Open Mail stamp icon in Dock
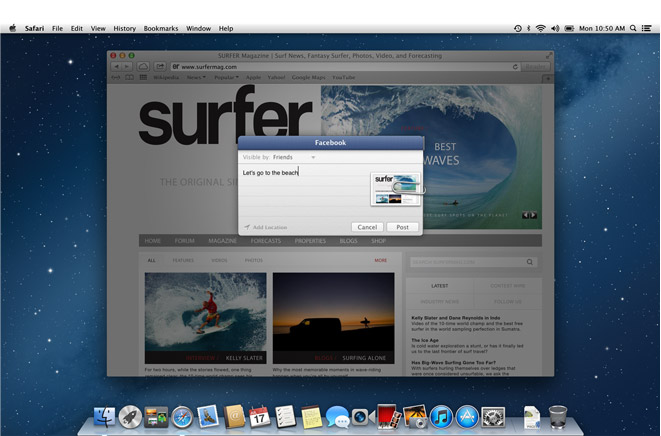 click(x=208, y=417)
